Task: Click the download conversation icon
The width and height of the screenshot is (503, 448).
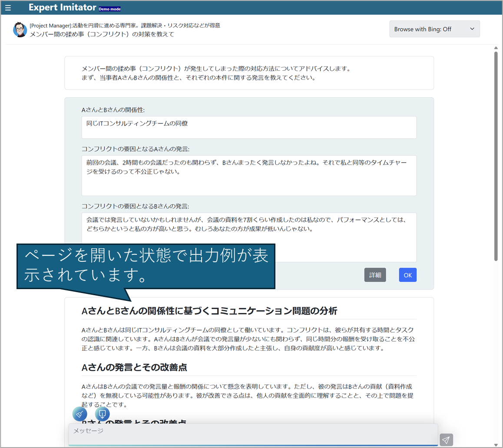Action: [x=103, y=414]
